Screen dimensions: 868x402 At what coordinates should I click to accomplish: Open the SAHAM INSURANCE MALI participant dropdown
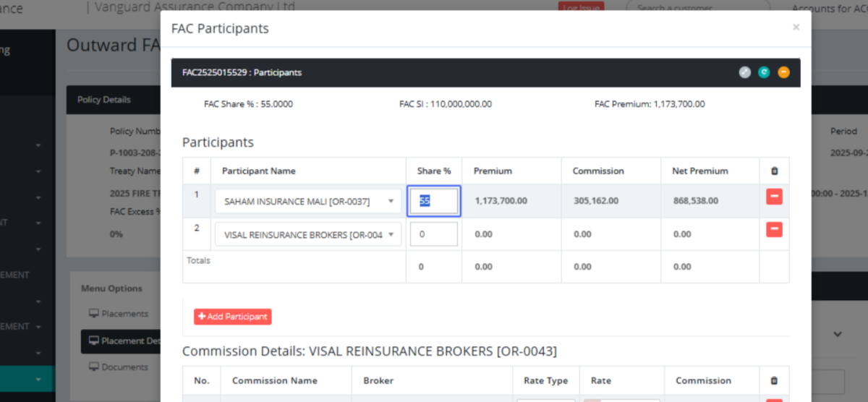(x=308, y=202)
